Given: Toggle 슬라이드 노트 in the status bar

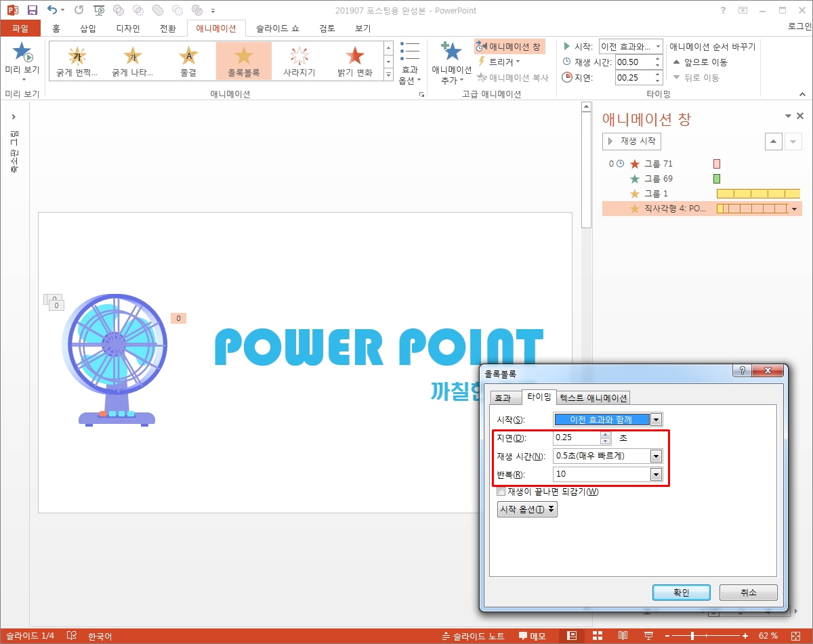Looking at the screenshot, I should [x=474, y=636].
